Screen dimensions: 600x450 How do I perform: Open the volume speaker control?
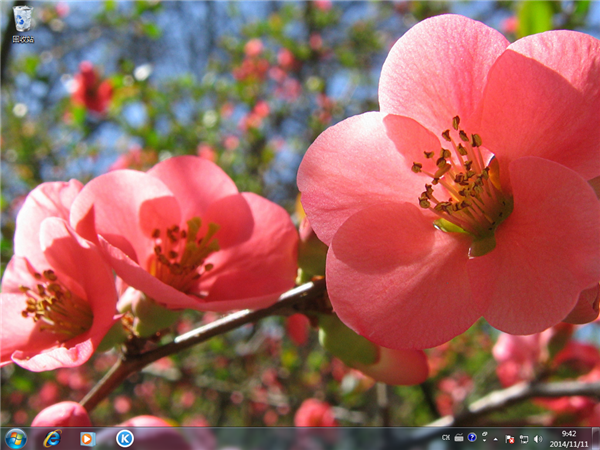(x=537, y=438)
